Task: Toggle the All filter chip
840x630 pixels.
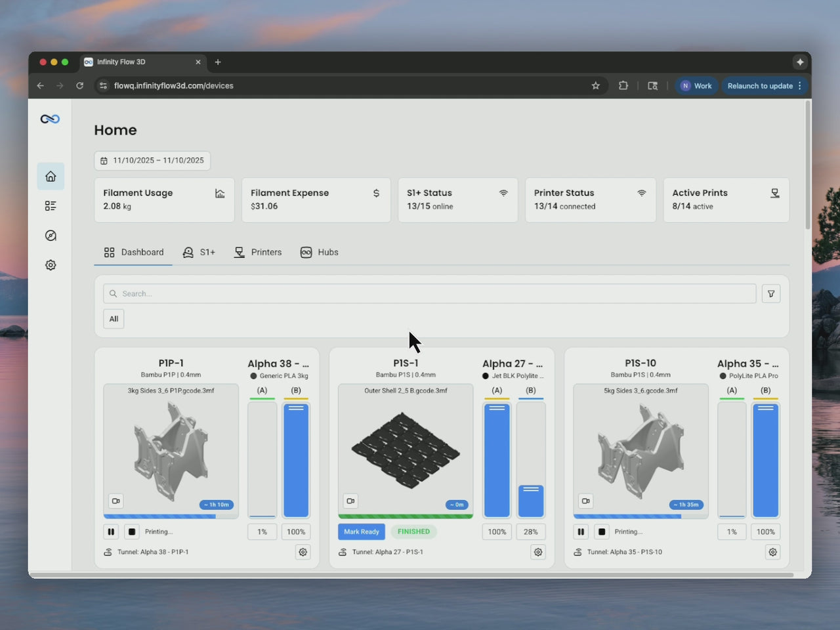Action: (x=113, y=319)
